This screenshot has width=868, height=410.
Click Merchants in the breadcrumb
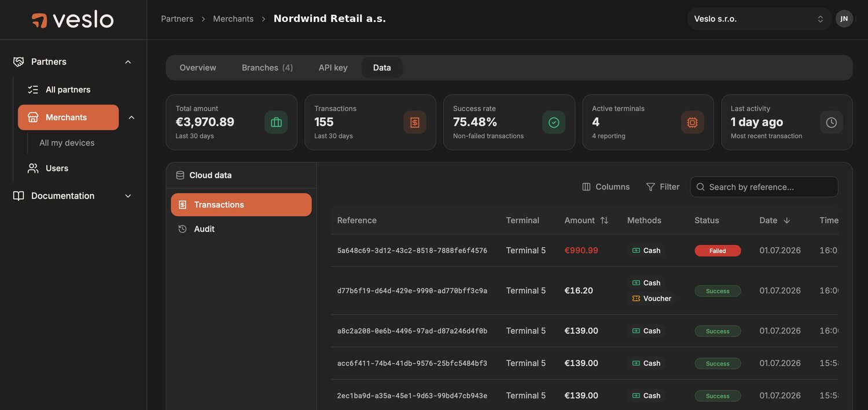click(x=233, y=19)
